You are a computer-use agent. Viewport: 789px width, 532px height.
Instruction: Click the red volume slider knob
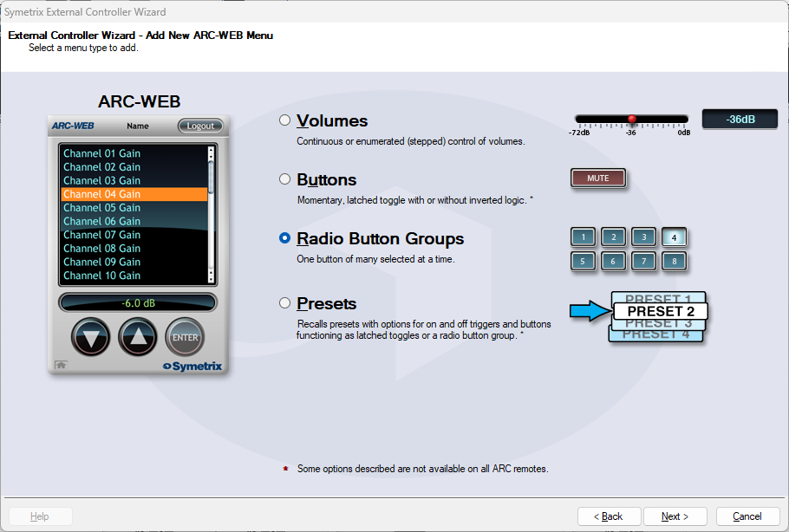[632, 119]
